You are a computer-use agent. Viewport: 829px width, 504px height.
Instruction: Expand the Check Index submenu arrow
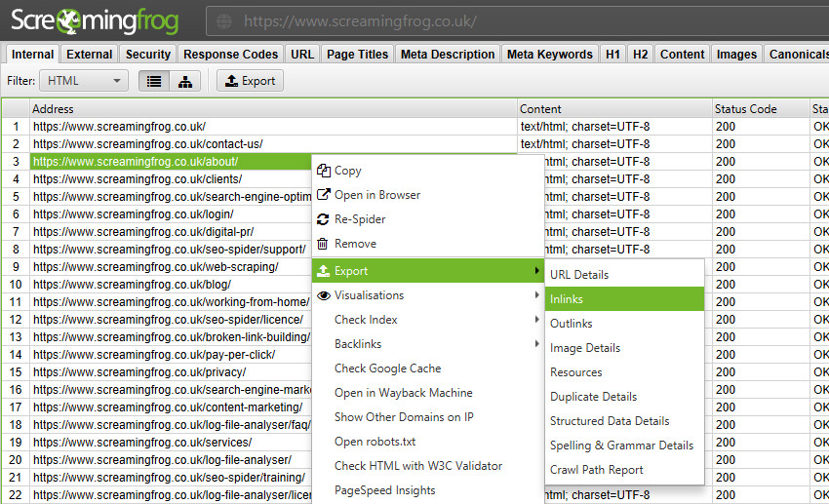[x=536, y=320]
